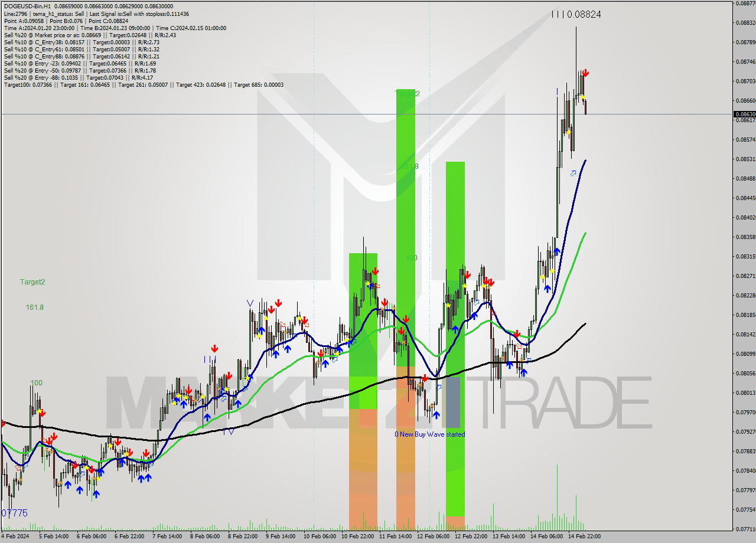
Task: Click the current price tag 0.08630 on axis
Action: [x=744, y=114]
